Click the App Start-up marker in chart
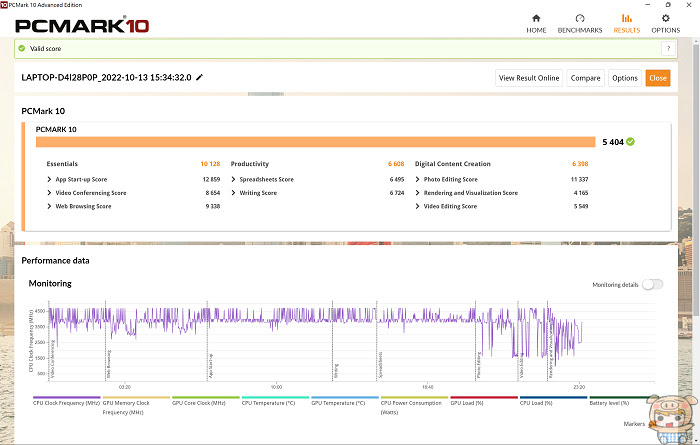The height and width of the screenshot is (445, 700). tap(211, 366)
